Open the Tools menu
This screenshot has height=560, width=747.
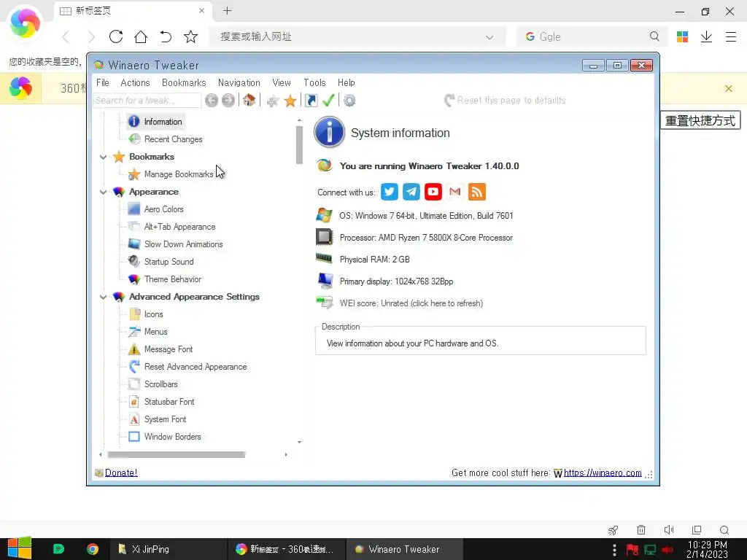(x=314, y=82)
